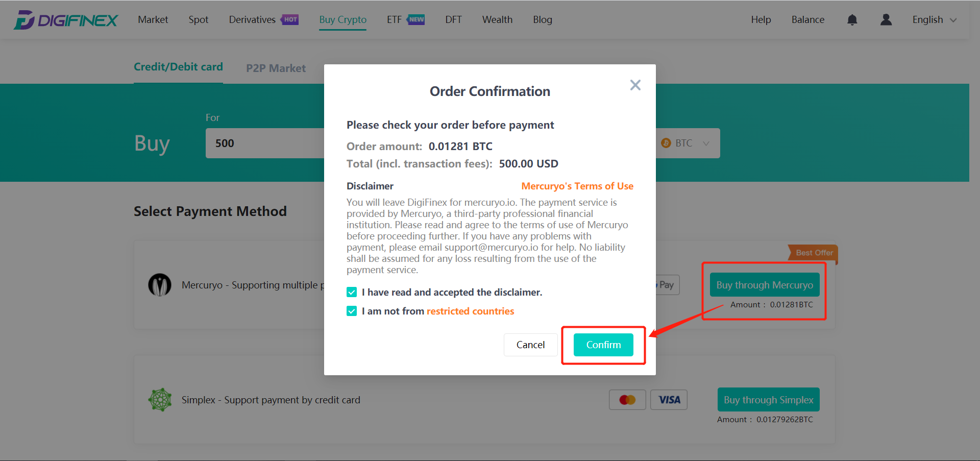
Task: Click the BTC coin icon in the currency selector
Action: pyautogui.click(x=666, y=143)
